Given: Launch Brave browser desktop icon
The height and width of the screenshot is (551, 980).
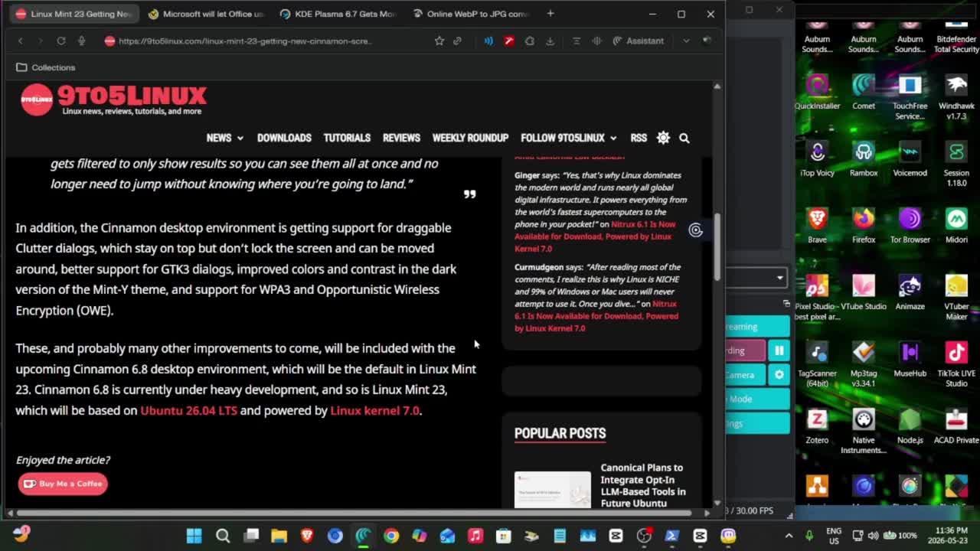Looking at the screenshot, I should tap(817, 225).
